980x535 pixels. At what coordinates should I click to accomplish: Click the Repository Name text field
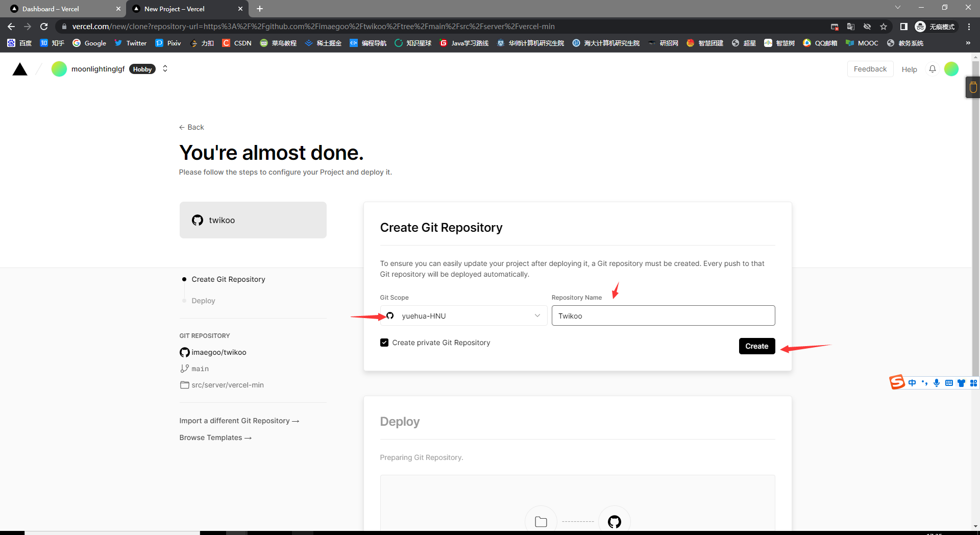click(663, 316)
